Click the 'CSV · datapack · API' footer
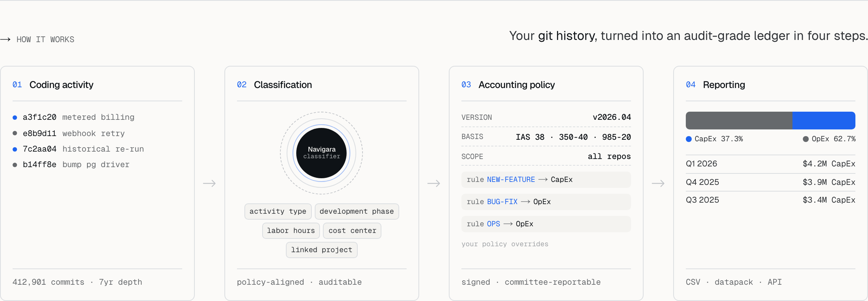Screen dimensions: 868x301 [734, 282]
